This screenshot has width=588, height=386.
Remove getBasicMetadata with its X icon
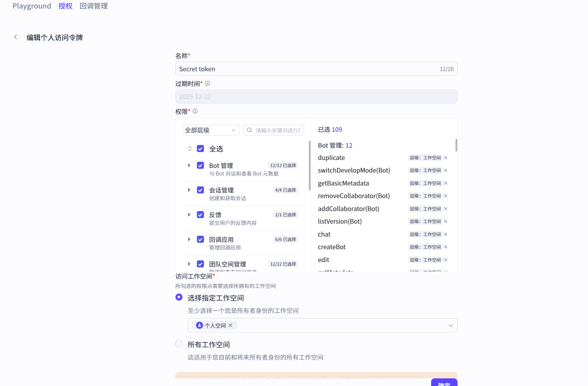tap(446, 183)
